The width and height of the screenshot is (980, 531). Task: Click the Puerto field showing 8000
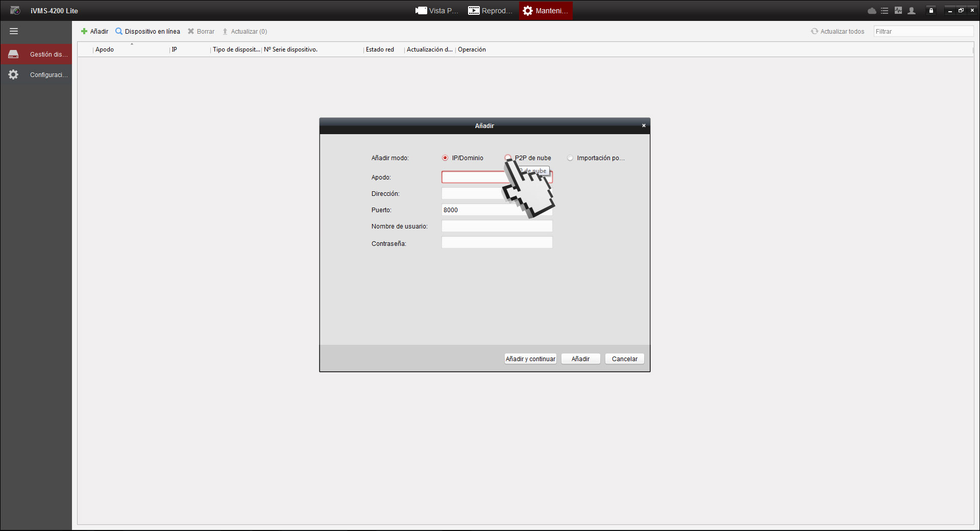pyautogui.click(x=497, y=210)
